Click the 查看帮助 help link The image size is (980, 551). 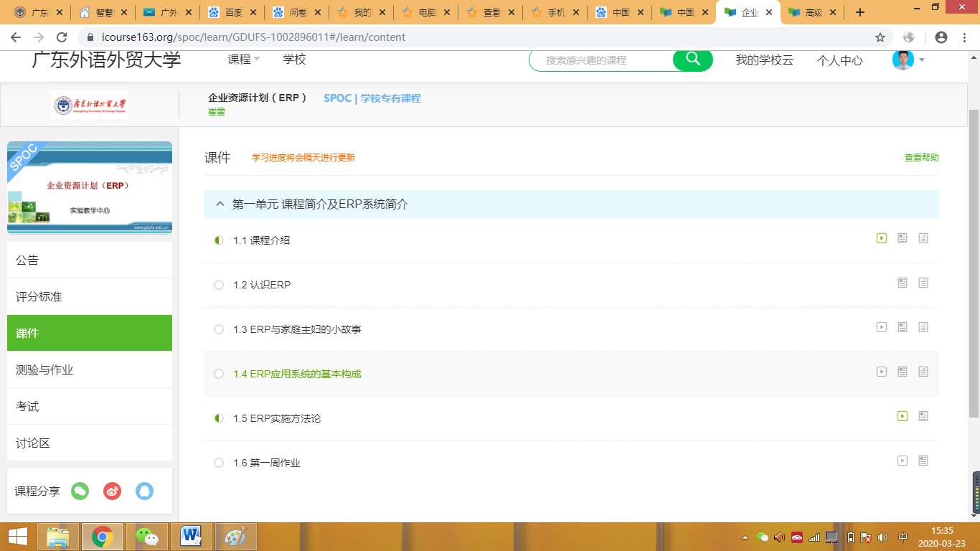tap(921, 158)
